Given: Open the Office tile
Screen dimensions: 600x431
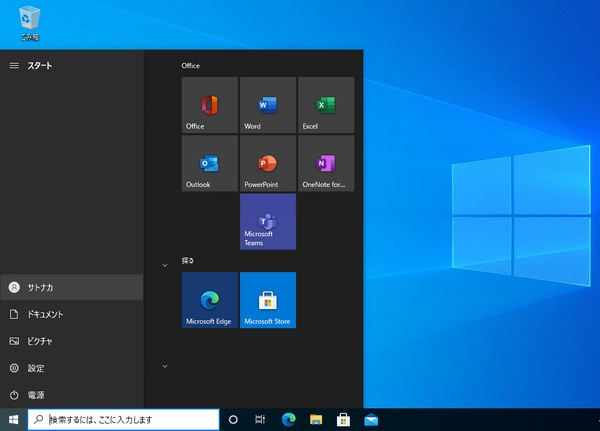Looking at the screenshot, I should pos(210,105).
